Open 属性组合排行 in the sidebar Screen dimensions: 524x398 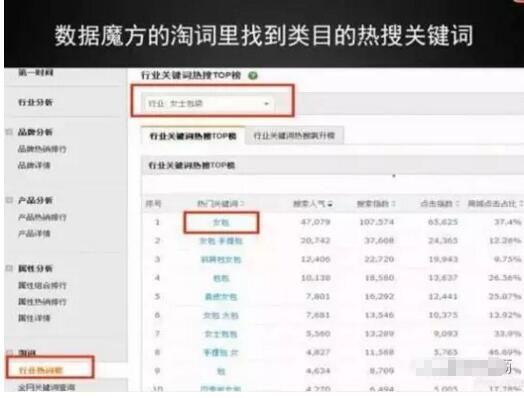42,285
